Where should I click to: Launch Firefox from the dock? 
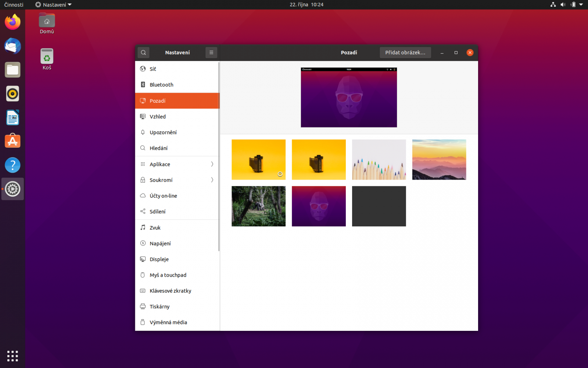tap(12, 22)
